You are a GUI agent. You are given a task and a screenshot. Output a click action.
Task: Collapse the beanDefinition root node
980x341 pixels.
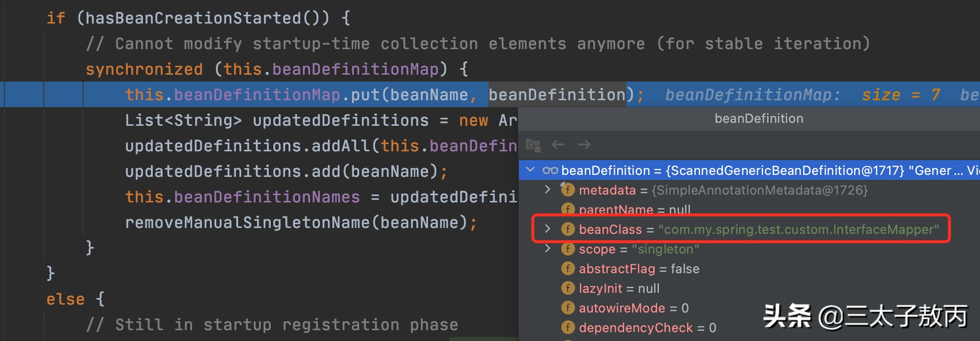coord(530,170)
